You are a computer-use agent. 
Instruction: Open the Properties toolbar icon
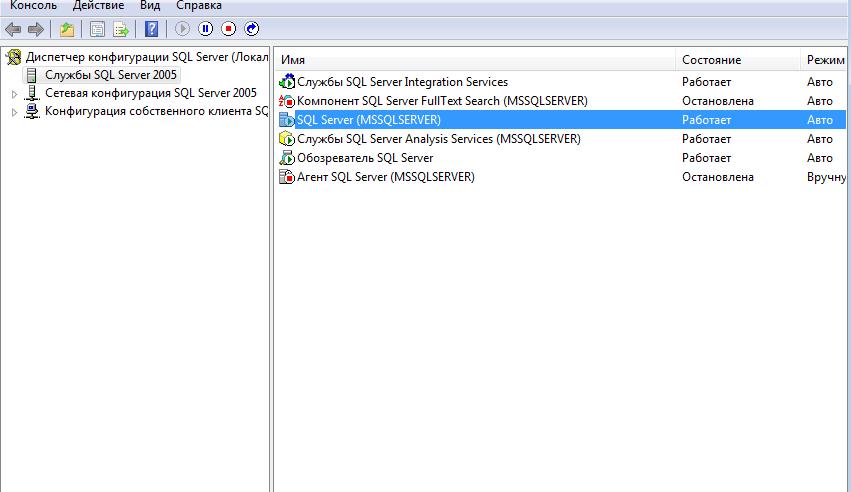pyautogui.click(x=97, y=29)
